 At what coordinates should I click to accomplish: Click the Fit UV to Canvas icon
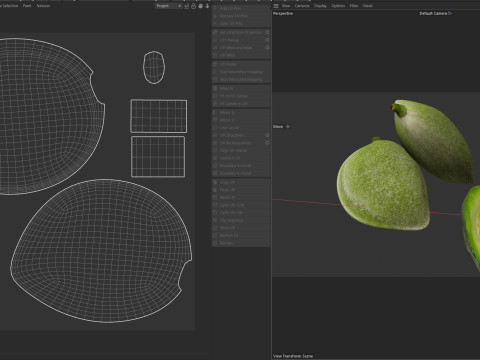pyautogui.click(x=215, y=96)
